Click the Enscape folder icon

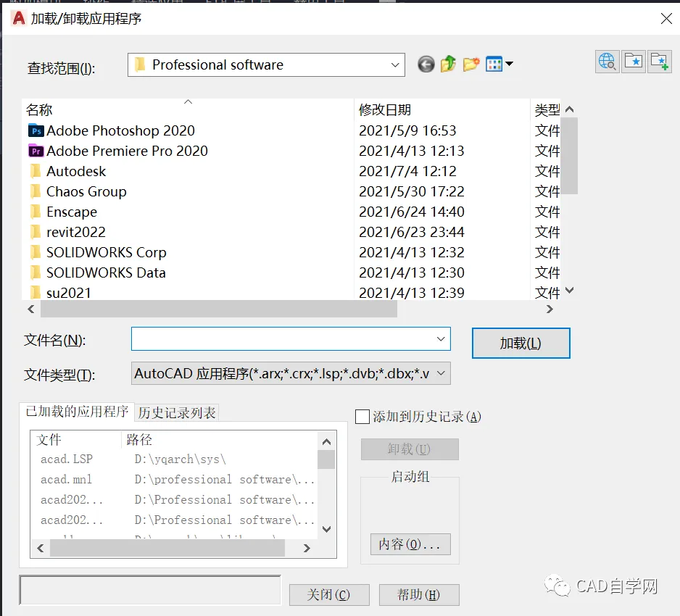tap(36, 212)
